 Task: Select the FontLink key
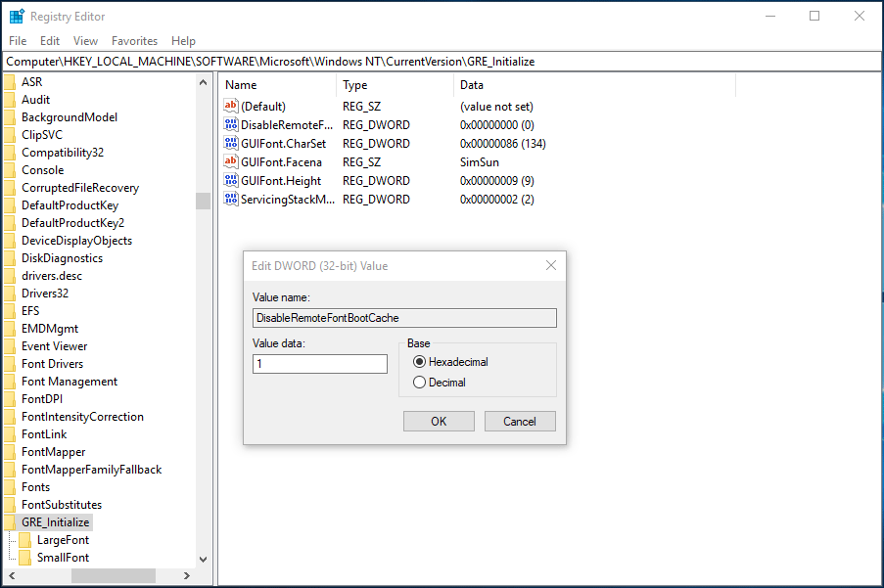[44, 434]
